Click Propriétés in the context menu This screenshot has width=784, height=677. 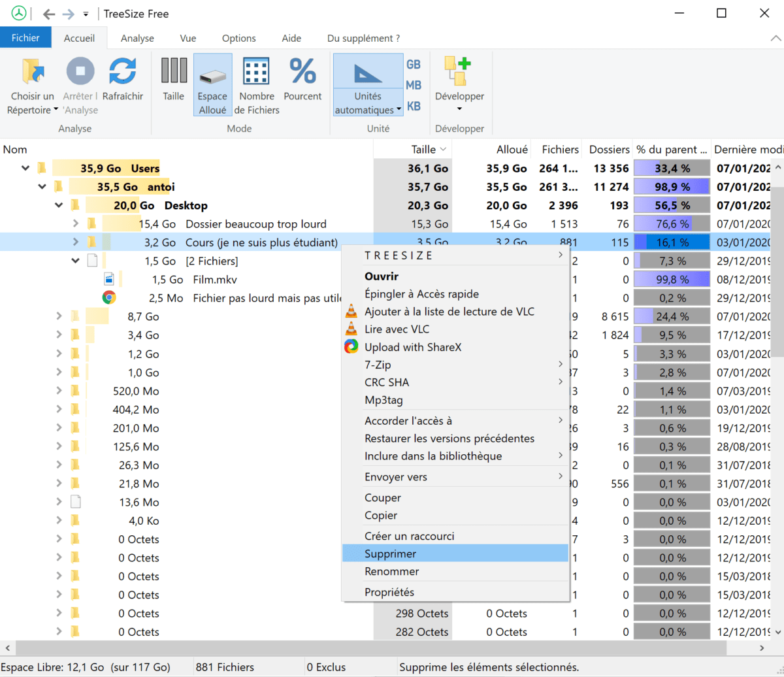tap(389, 592)
